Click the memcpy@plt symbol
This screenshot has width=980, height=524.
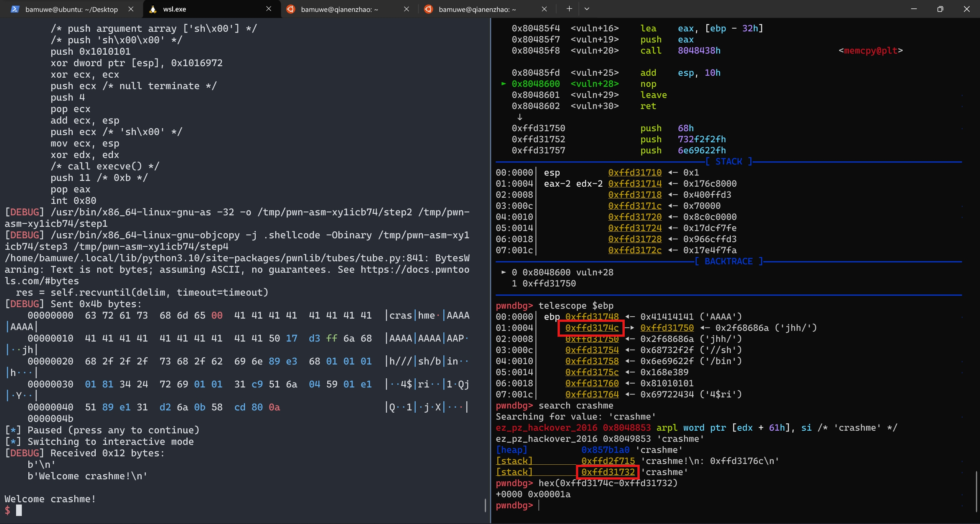pyautogui.click(x=871, y=50)
